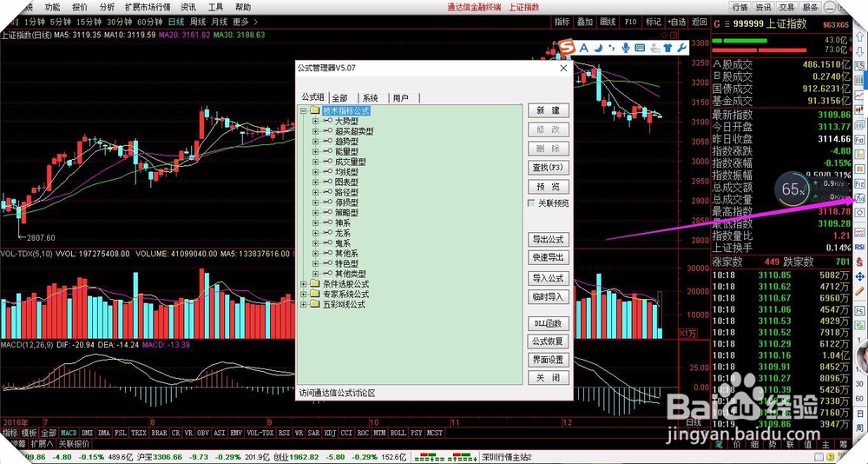
Task: Click the down arrow icon in right sidebar
Action: (x=859, y=52)
